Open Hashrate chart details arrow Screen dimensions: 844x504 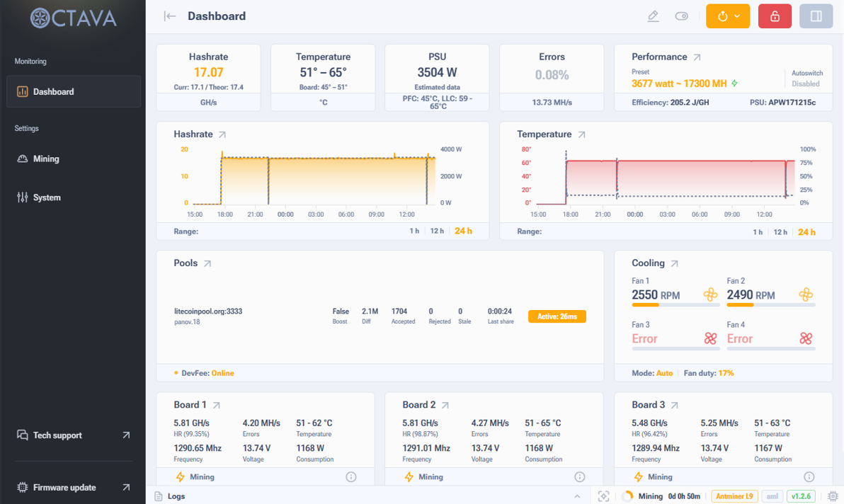(222, 134)
